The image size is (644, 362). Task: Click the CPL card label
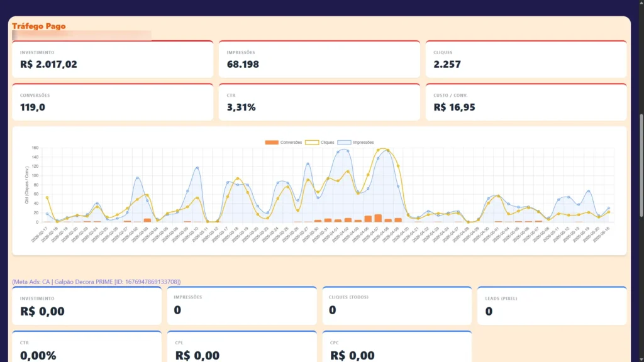tap(179, 343)
